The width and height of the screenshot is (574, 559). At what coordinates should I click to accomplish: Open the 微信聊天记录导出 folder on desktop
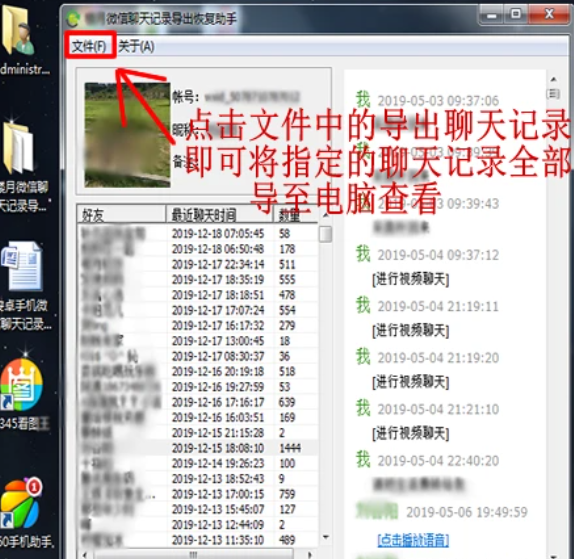point(18,148)
